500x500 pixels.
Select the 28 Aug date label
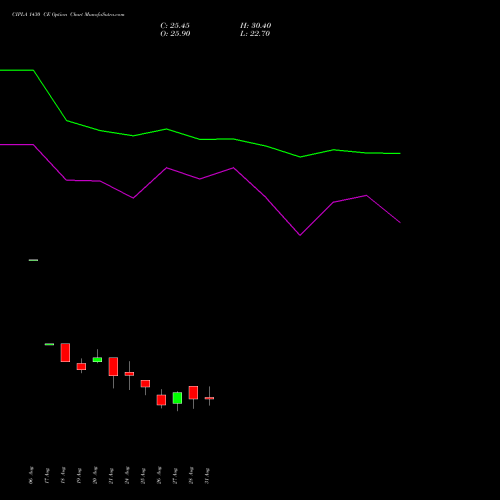point(191,475)
